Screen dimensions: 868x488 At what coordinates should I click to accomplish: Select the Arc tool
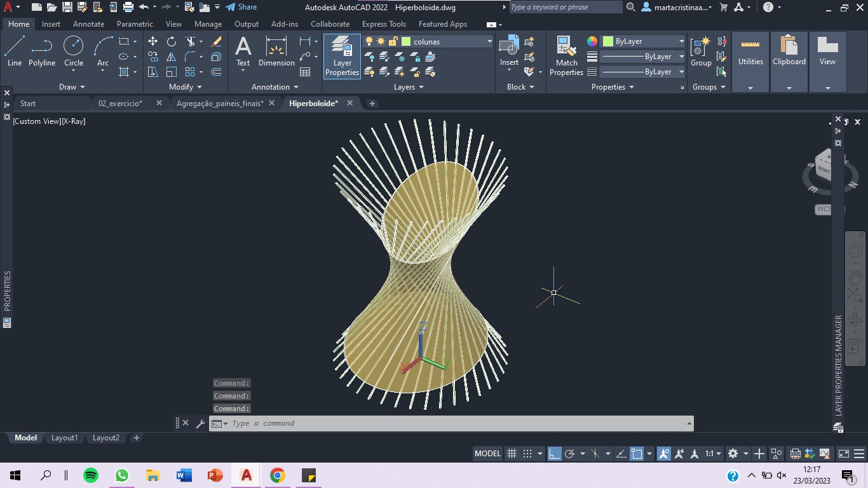(103, 51)
